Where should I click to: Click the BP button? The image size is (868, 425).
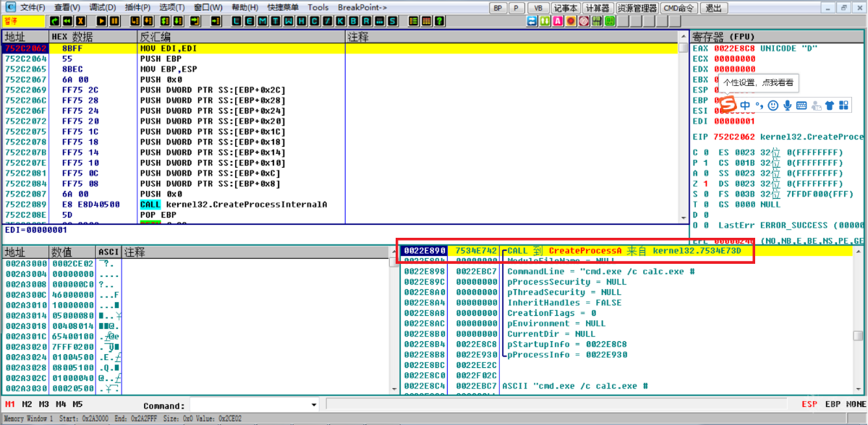[x=498, y=8]
